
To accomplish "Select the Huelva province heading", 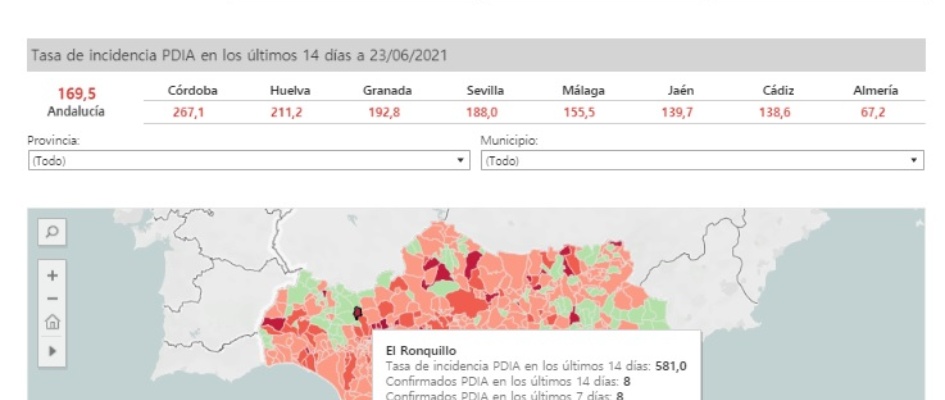I will coord(289,91).
